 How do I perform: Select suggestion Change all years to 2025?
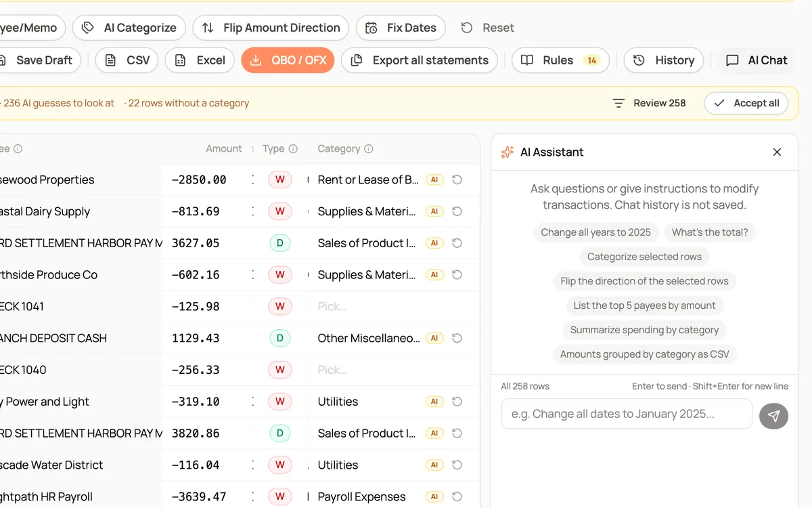pyautogui.click(x=595, y=232)
